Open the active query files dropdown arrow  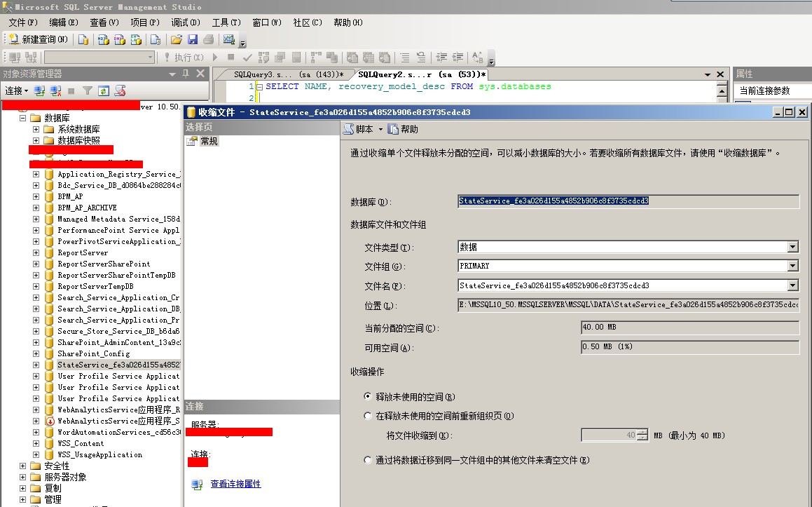pyautogui.click(x=708, y=74)
